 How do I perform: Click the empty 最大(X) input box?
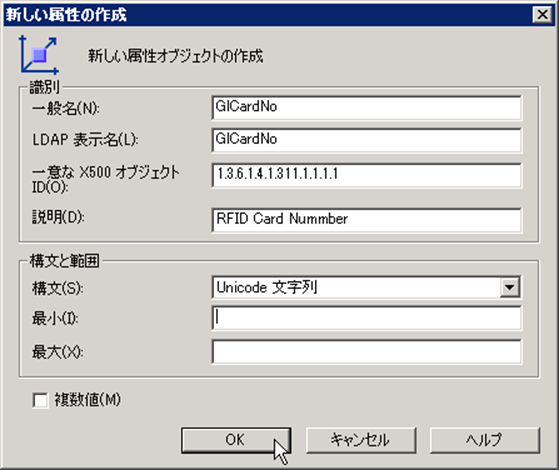pos(366,352)
